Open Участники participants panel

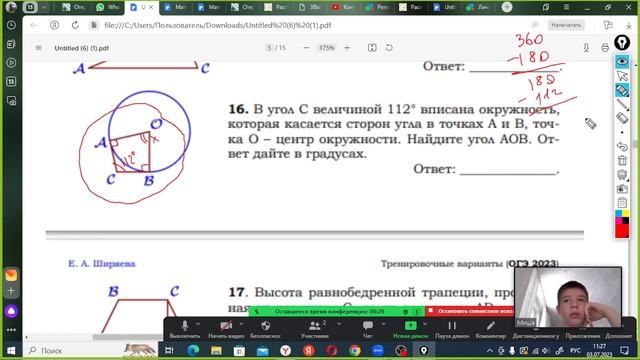(x=315, y=329)
